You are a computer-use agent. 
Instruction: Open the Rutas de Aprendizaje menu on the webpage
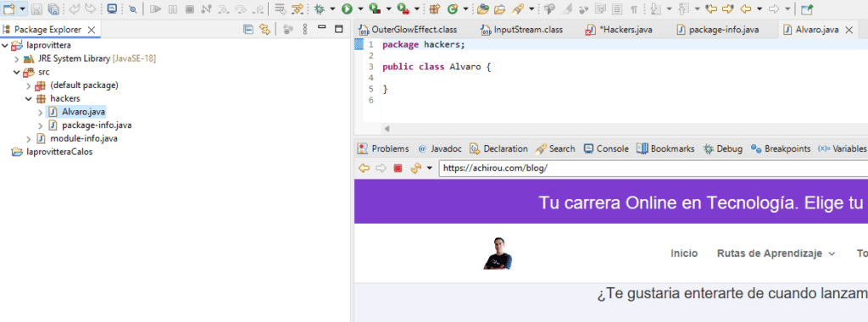tap(776, 253)
